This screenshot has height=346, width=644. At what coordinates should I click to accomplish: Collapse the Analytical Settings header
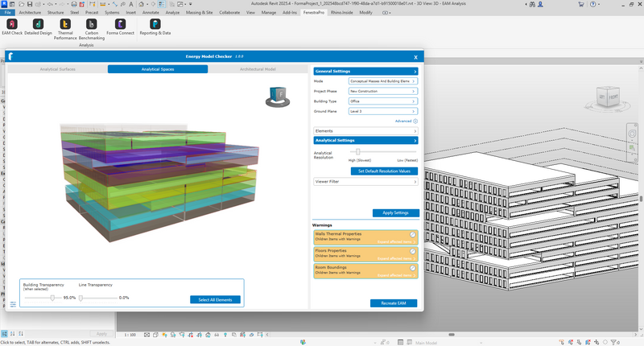point(365,140)
